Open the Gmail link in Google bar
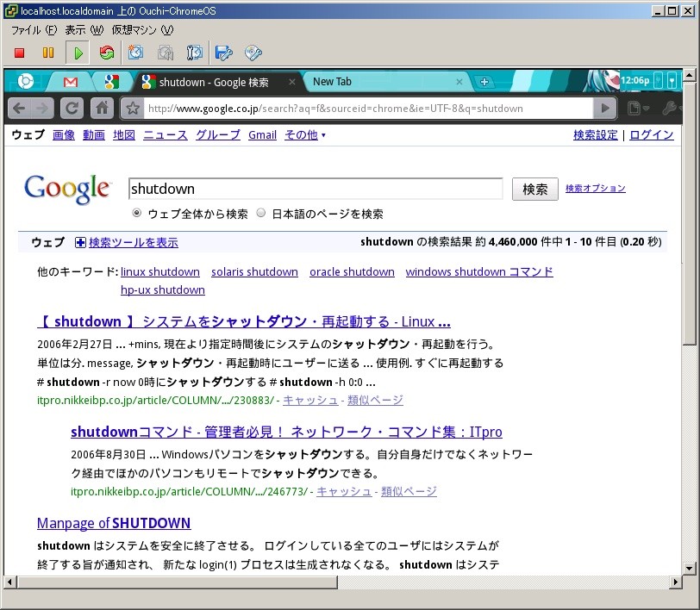This screenshot has height=610, width=700. (262, 134)
